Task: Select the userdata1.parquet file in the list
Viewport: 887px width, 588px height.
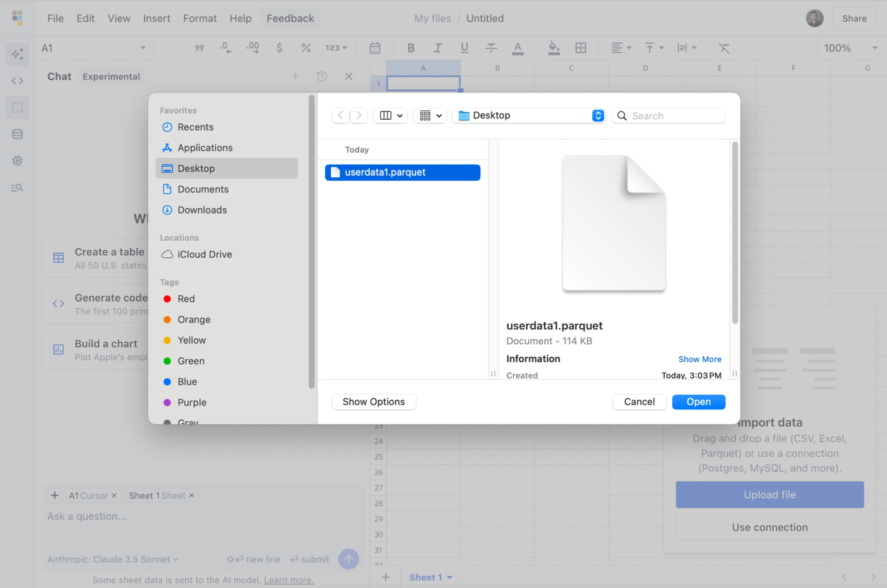Action: (x=402, y=172)
